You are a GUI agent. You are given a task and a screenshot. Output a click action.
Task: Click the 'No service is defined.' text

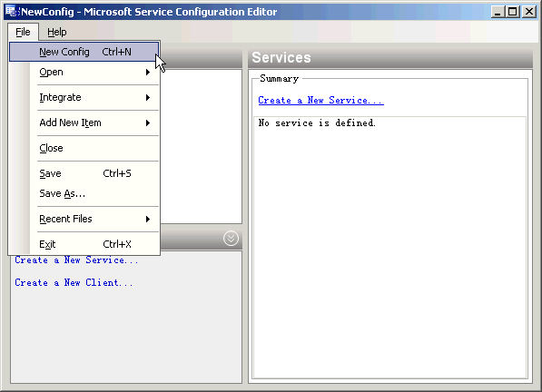317,122
